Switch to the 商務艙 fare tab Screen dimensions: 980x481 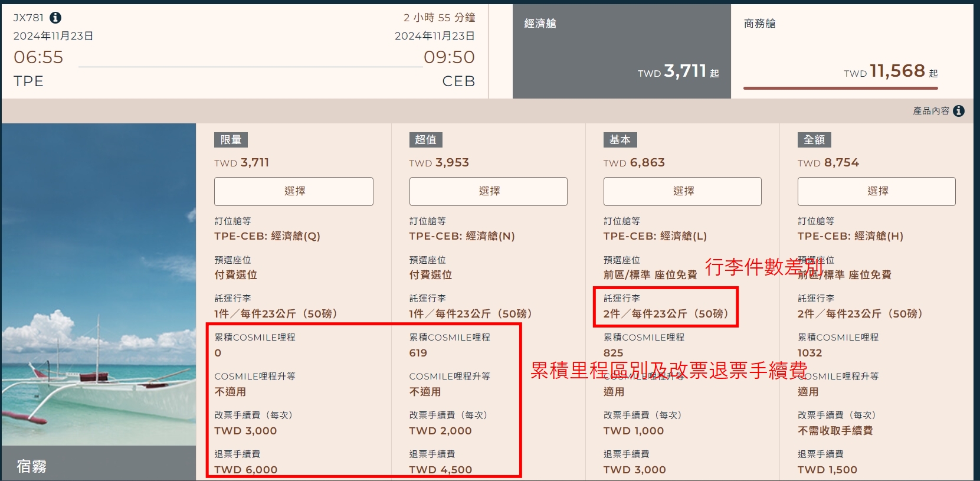pyautogui.click(x=851, y=51)
